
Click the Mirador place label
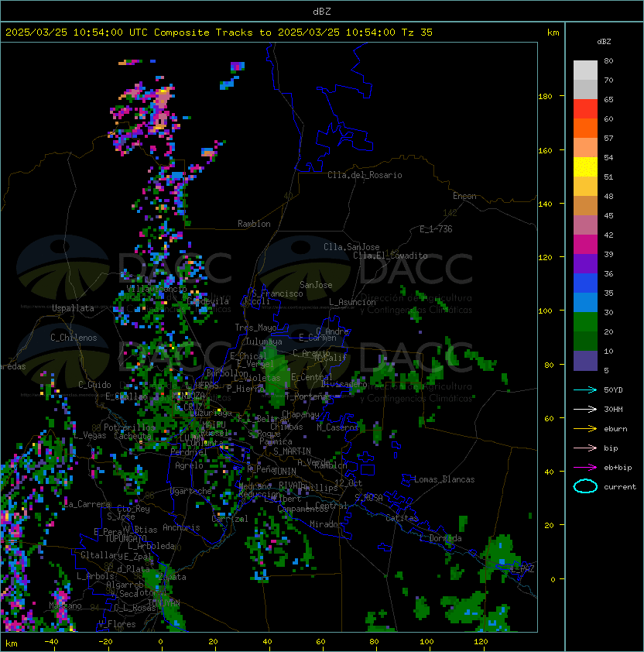(x=326, y=524)
